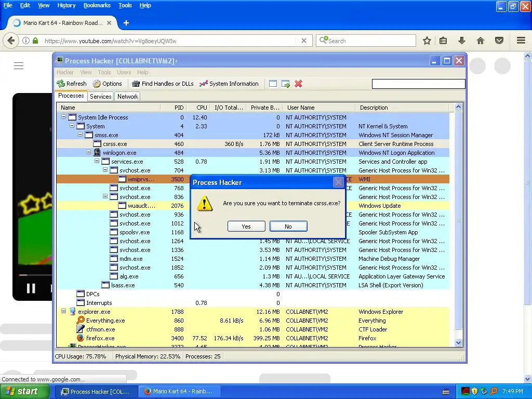Close the Process Hacker confirmation dialog

[x=338, y=182]
